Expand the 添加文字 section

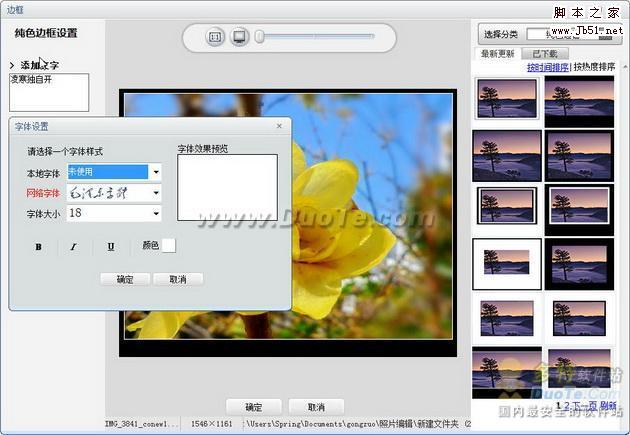click(x=12, y=65)
